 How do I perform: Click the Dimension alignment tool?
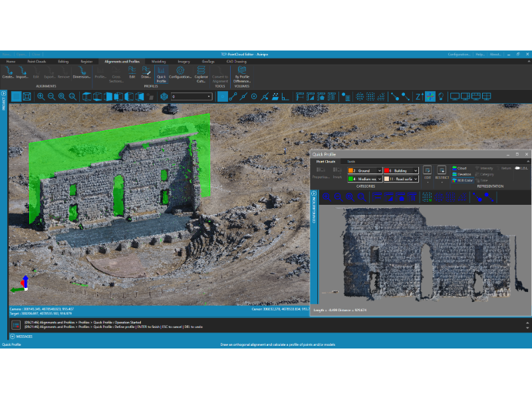coord(82,72)
